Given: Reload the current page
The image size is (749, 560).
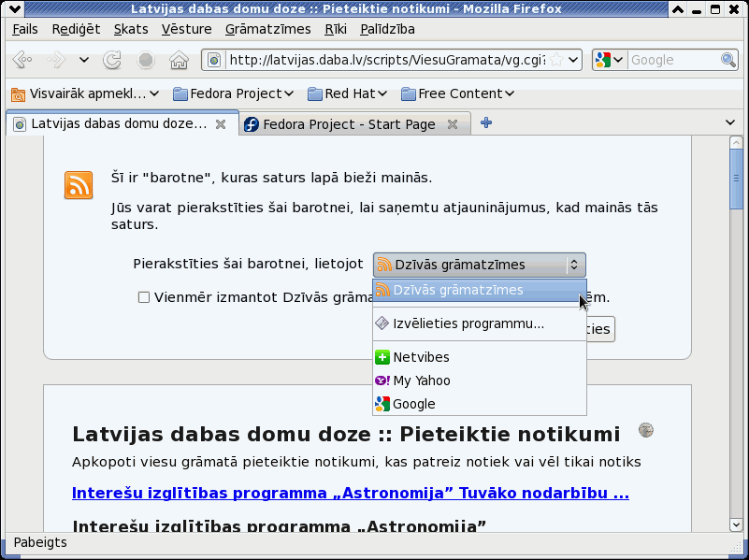Looking at the screenshot, I should 112,60.
